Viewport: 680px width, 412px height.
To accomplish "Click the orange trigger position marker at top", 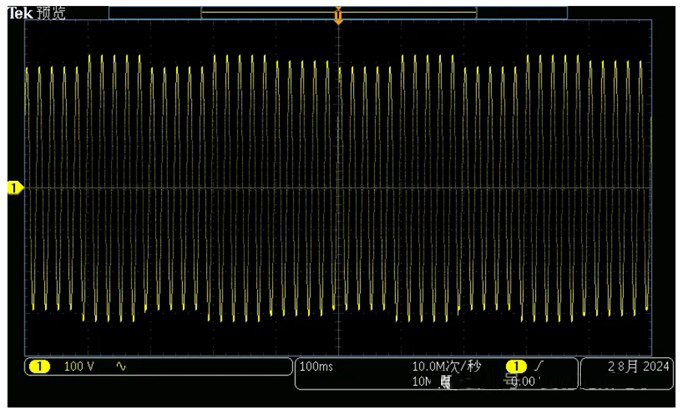I will pos(339,16).
